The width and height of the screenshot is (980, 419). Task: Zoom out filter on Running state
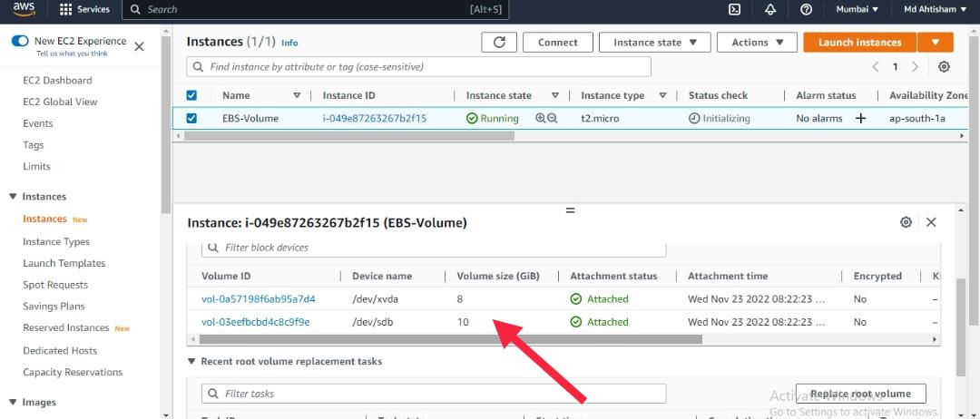pos(552,118)
